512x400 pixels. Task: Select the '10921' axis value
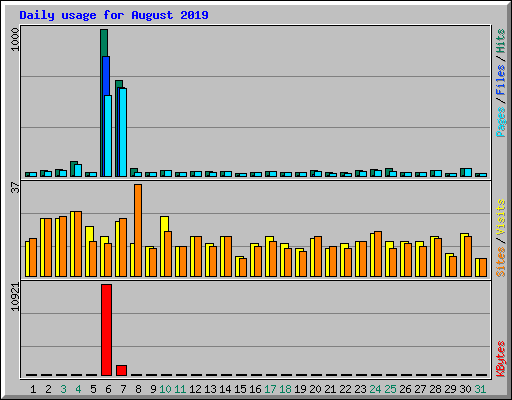coord(15,297)
